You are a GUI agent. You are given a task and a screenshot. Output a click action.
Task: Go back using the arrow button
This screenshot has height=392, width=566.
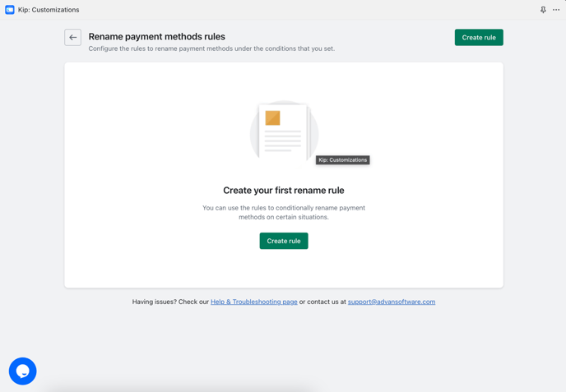[x=73, y=38]
